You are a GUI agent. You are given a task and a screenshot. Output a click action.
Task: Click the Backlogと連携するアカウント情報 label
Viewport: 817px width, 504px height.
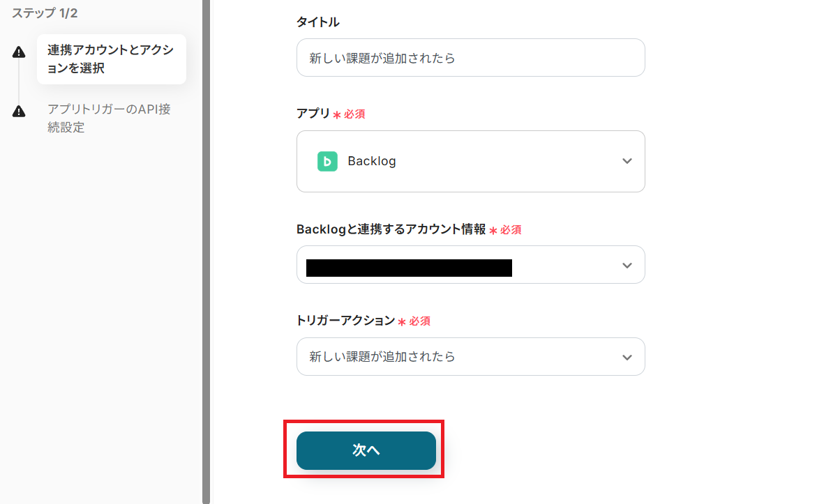coord(391,229)
